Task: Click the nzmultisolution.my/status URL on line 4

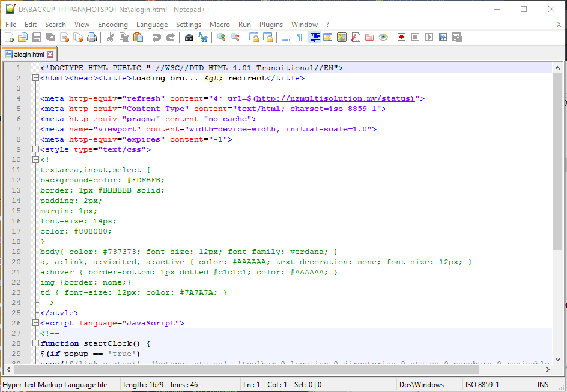Action: [335, 98]
